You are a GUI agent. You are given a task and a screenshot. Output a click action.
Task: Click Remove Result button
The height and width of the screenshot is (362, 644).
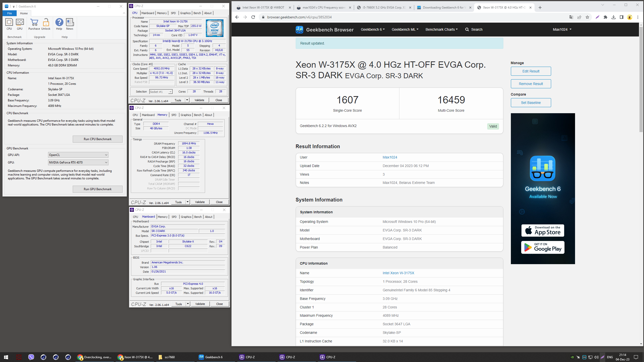coord(531,84)
